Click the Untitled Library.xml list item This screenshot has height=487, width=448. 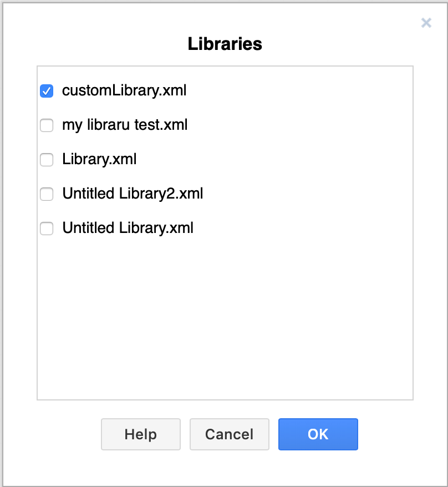[128, 228]
